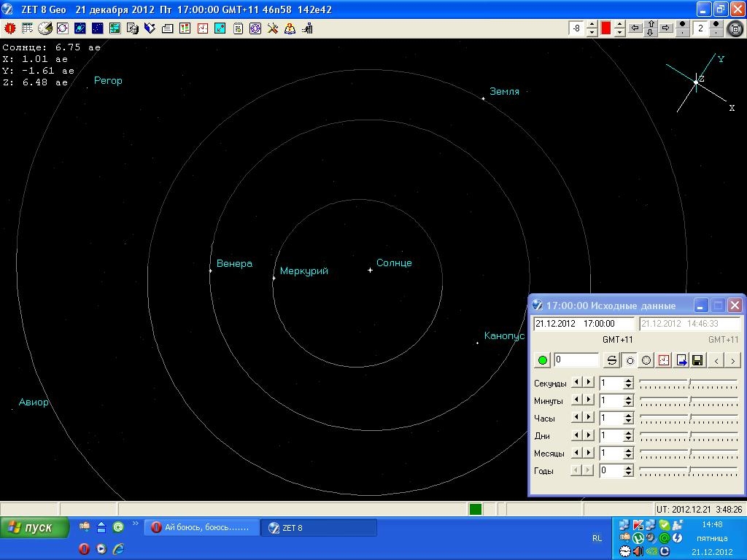Open settings via crossed tools icon
Screen dimensions: 747x560
273,28
